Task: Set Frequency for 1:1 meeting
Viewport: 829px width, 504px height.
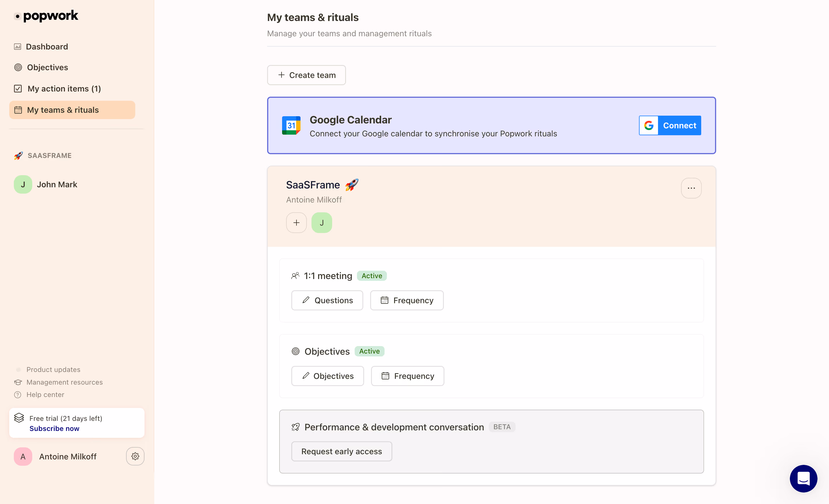Action: click(x=407, y=301)
